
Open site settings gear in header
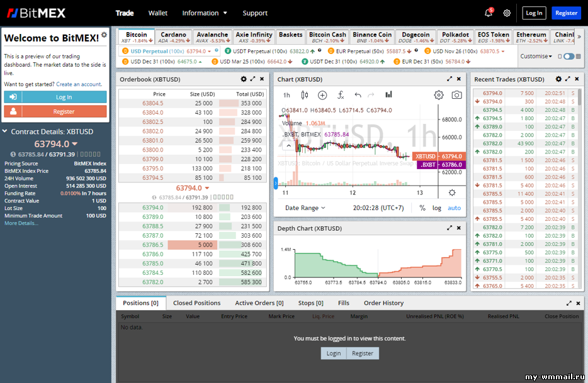(x=507, y=13)
